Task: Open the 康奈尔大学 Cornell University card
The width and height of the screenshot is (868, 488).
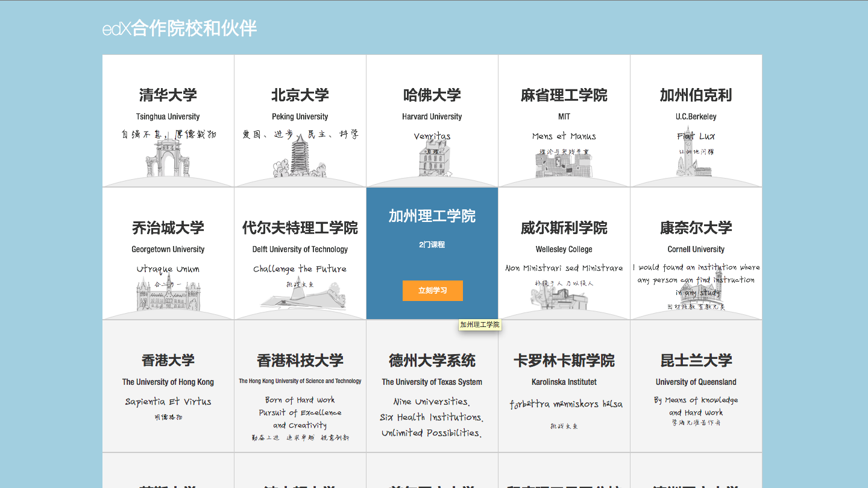Action: [x=696, y=253]
